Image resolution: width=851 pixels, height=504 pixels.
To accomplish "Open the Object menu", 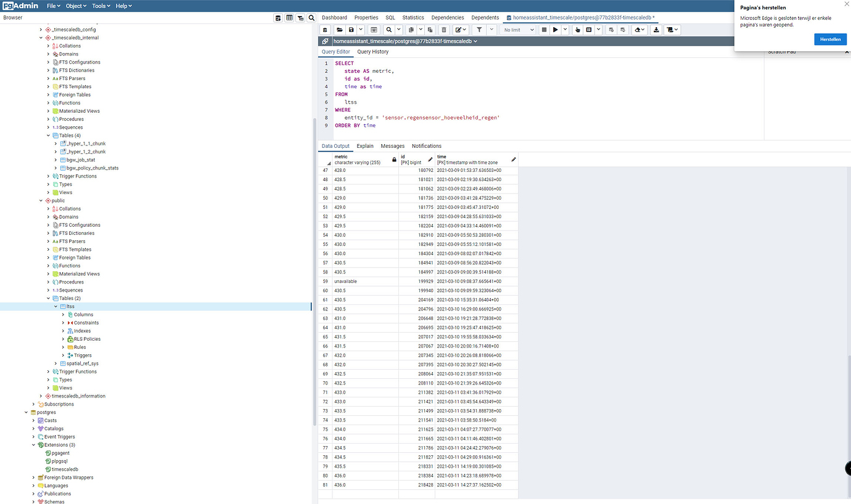I will click(75, 6).
